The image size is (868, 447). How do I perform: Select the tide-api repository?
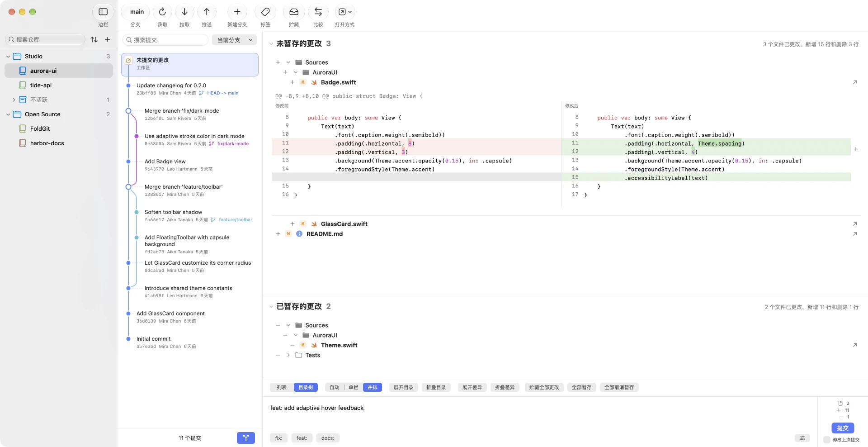(x=59, y=85)
